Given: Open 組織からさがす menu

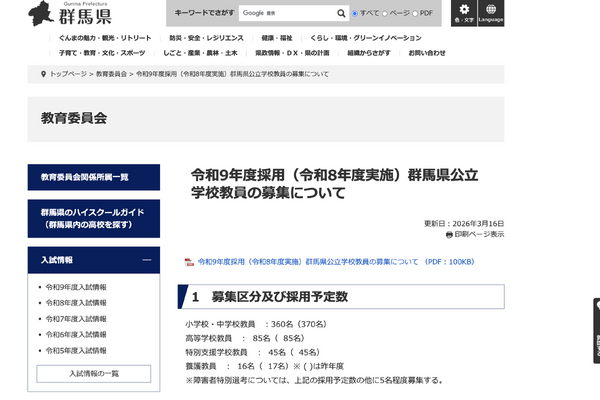Looking at the screenshot, I should tap(369, 53).
